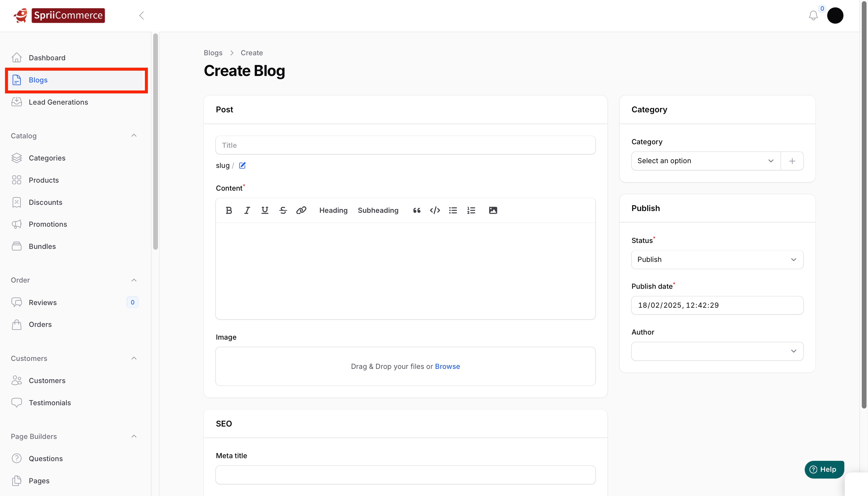Open Products in the sidebar
The width and height of the screenshot is (868, 496).
point(76,180)
